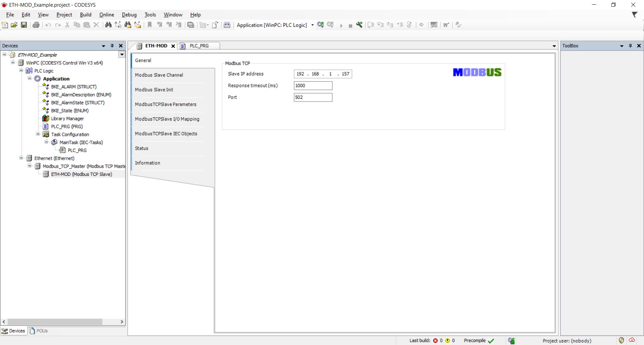Click the Response timeout (ms) field
The image size is (644, 345).
tap(313, 85)
